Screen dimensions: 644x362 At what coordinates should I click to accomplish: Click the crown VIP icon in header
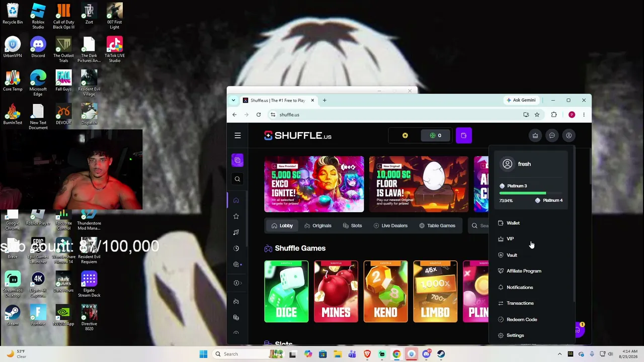(x=535, y=135)
